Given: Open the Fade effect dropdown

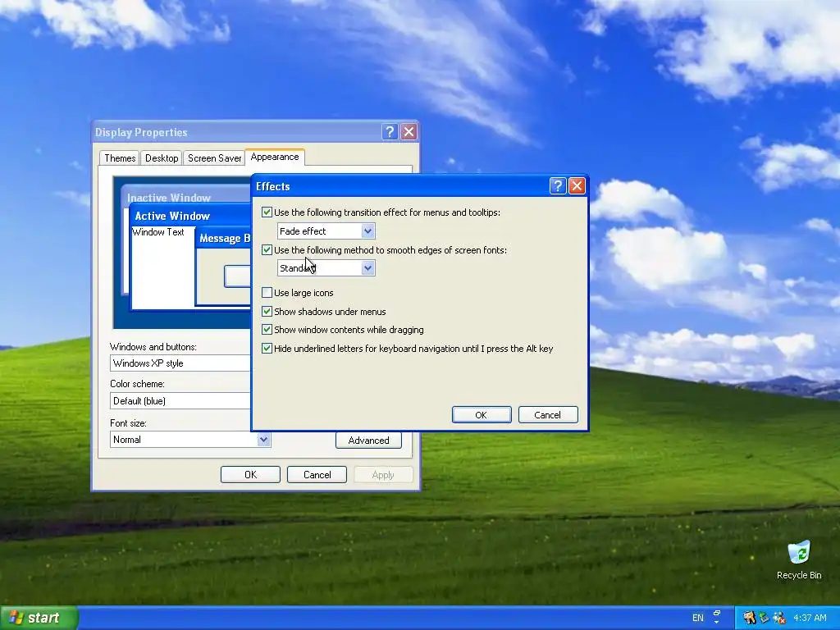Looking at the screenshot, I should pos(326,231).
